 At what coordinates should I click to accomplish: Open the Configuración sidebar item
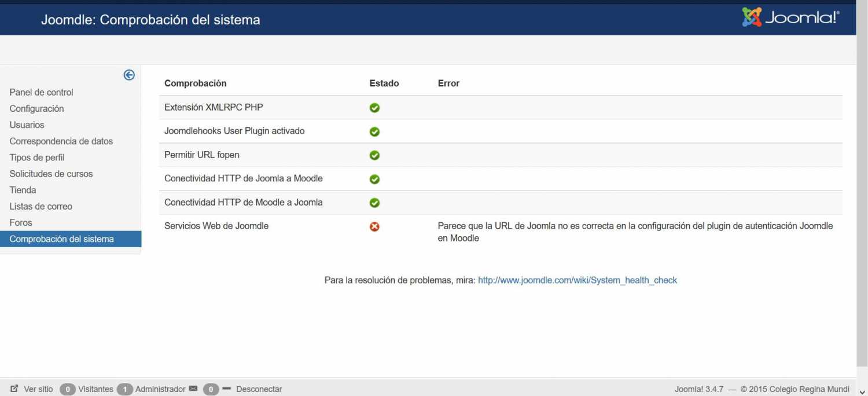coord(36,108)
